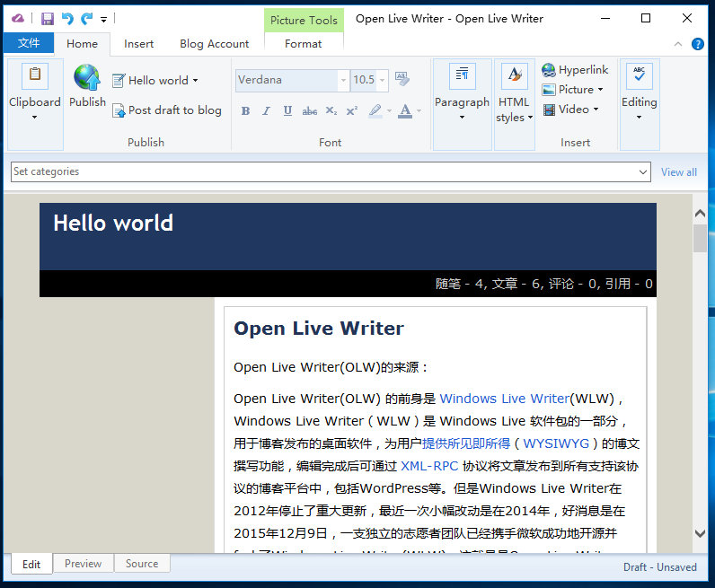Image resolution: width=715 pixels, height=588 pixels.
Task: Click the Draft - Unsaved status text
Action: coord(660,567)
